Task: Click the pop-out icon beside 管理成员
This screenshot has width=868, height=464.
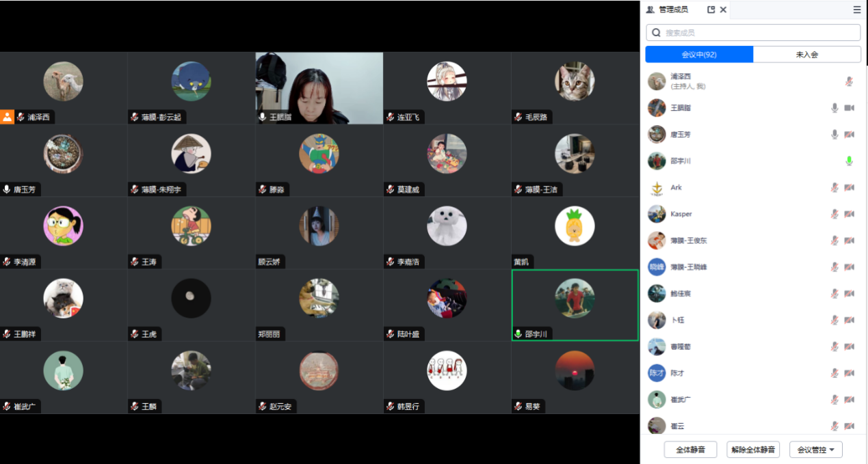Action: point(711,10)
